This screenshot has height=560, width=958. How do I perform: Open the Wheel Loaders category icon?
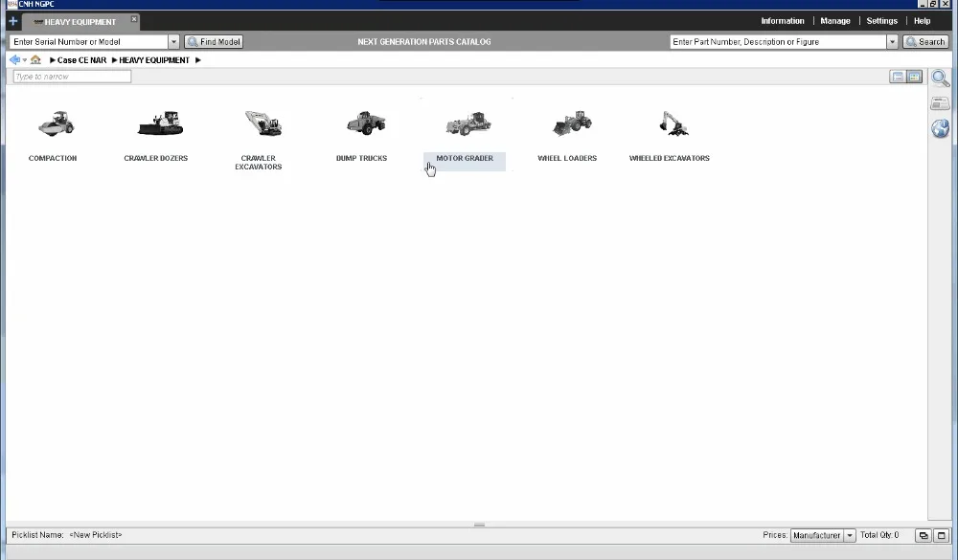tap(572, 123)
